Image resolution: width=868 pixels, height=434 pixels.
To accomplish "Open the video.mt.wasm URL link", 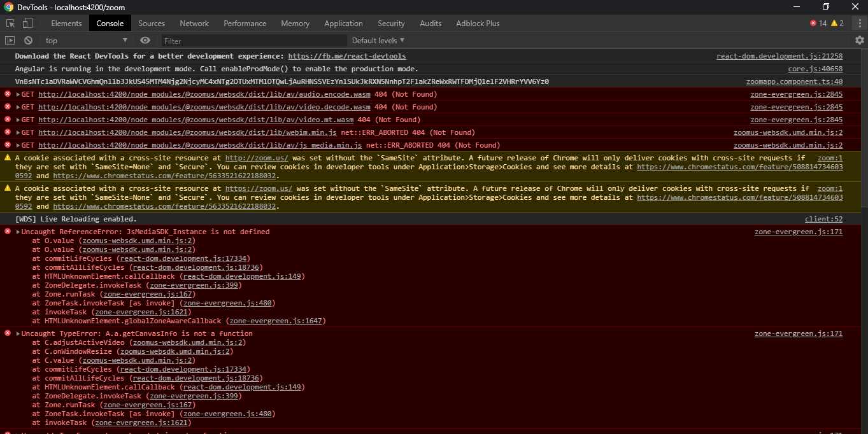I will [196, 120].
